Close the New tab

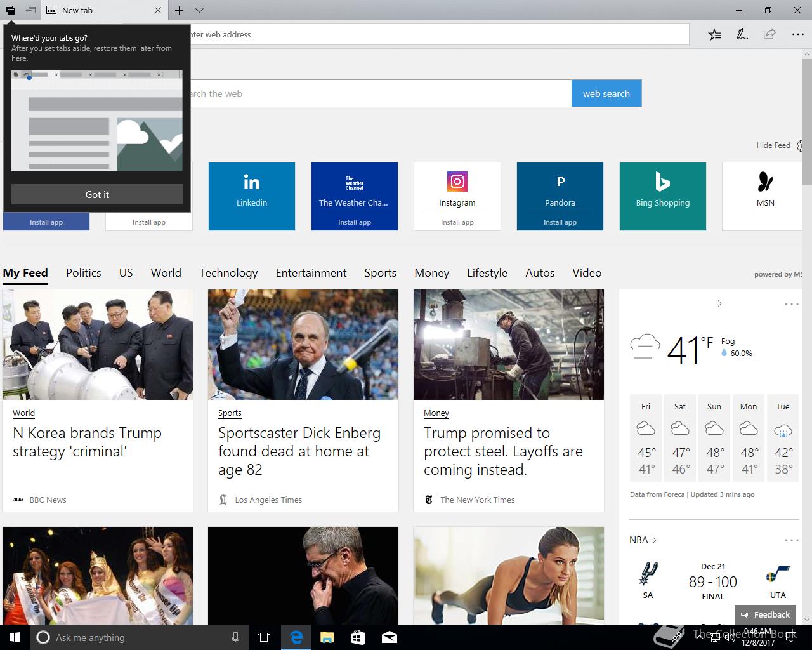(158, 10)
